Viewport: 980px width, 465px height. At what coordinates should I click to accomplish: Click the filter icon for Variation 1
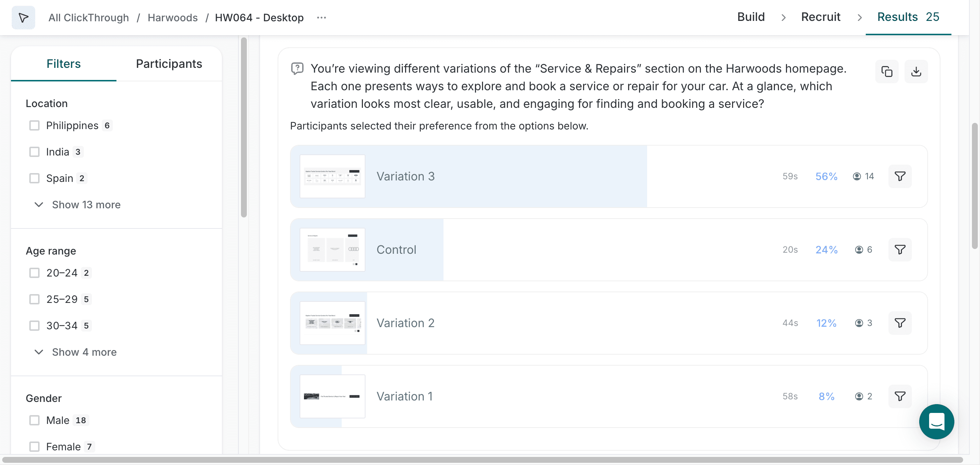coord(899,396)
